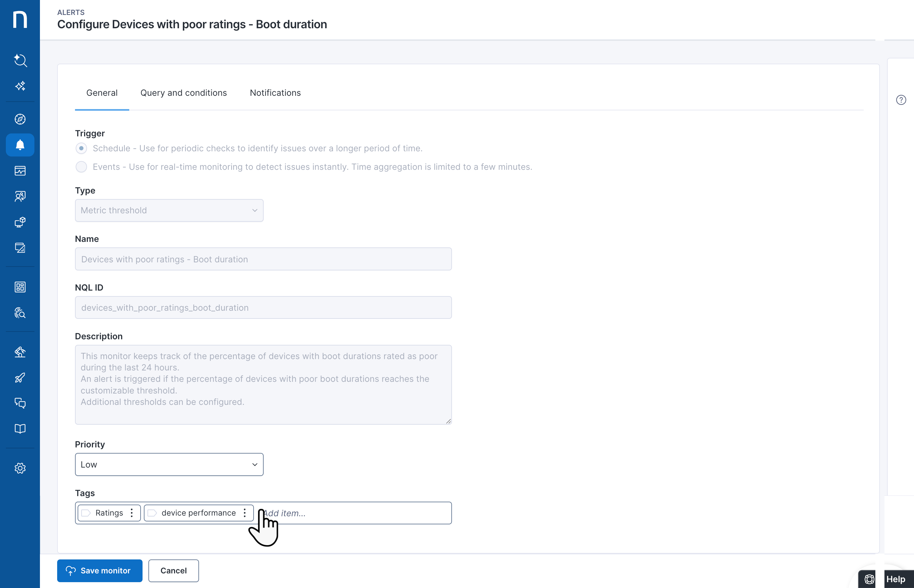This screenshot has width=914, height=588.
Task: Click the question mark help icon
Action: tap(901, 100)
